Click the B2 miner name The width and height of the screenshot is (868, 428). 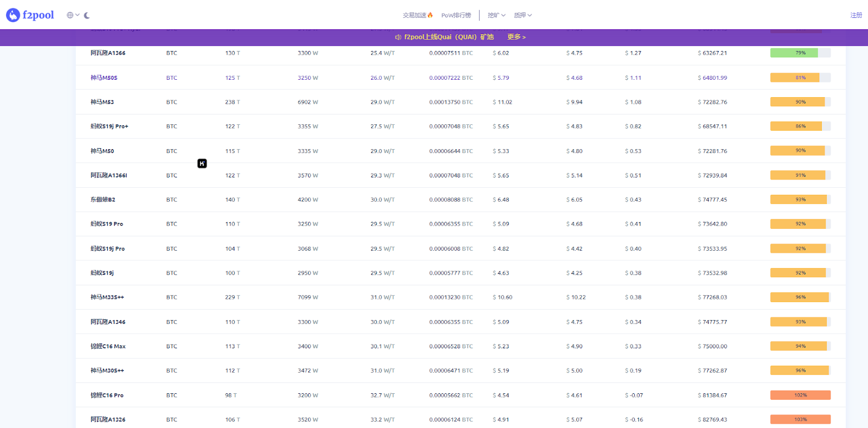pyautogui.click(x=103, y=200)
